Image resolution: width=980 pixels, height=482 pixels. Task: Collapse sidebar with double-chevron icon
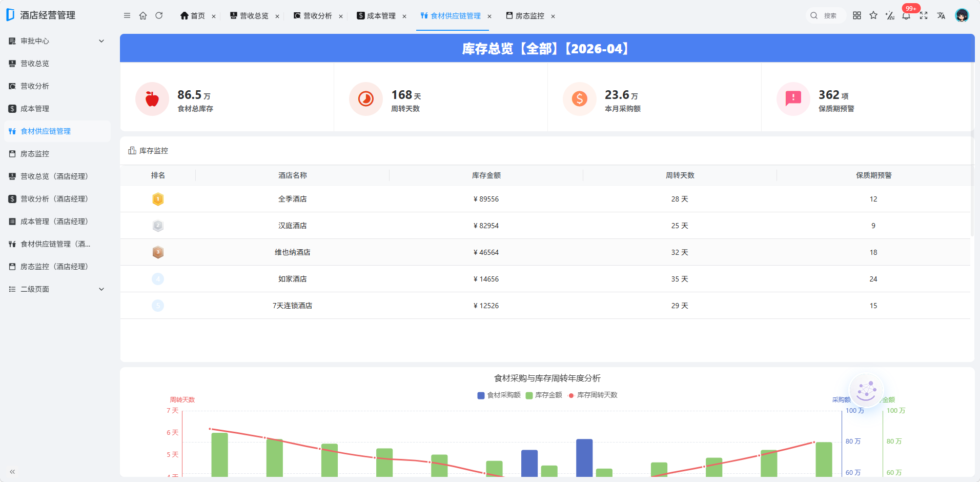(12, 472)
